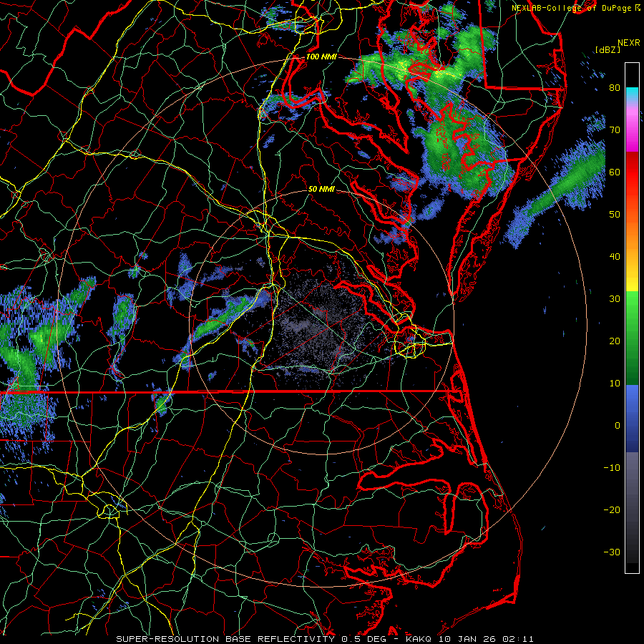This screenshot has height=644, width=644.
Task: Click the 50 dBZ scale value
Action: click(x=615, y=215)
